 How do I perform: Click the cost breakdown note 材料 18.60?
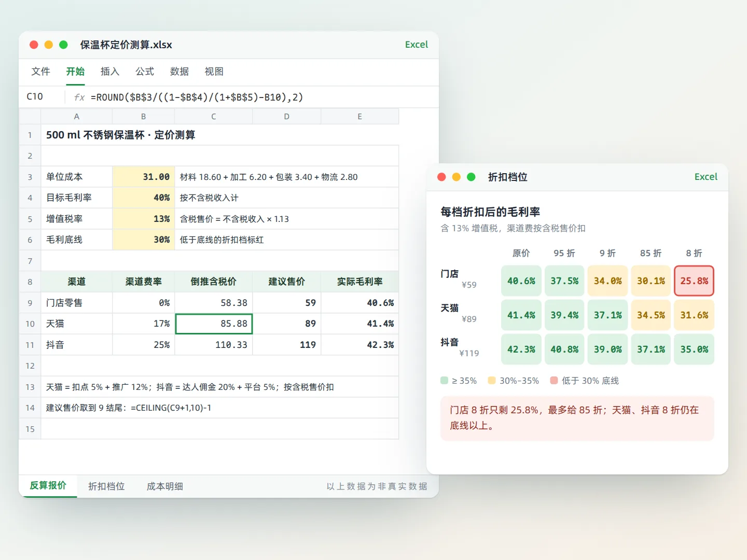click(286, 177)
